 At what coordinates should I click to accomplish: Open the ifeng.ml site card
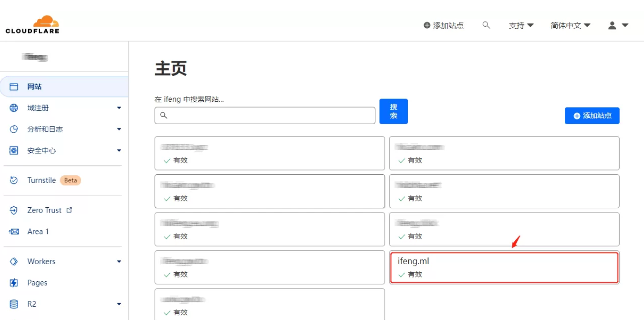pos(504,267)
